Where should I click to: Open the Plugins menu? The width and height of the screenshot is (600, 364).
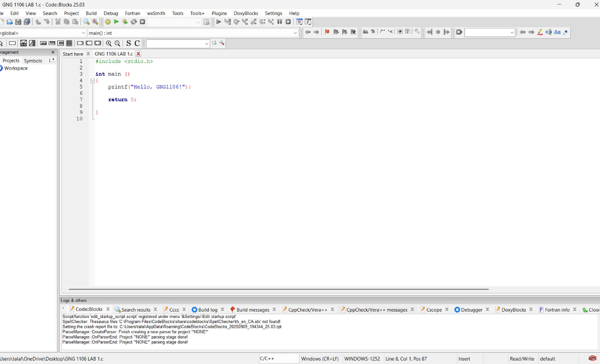pos(219,13)
